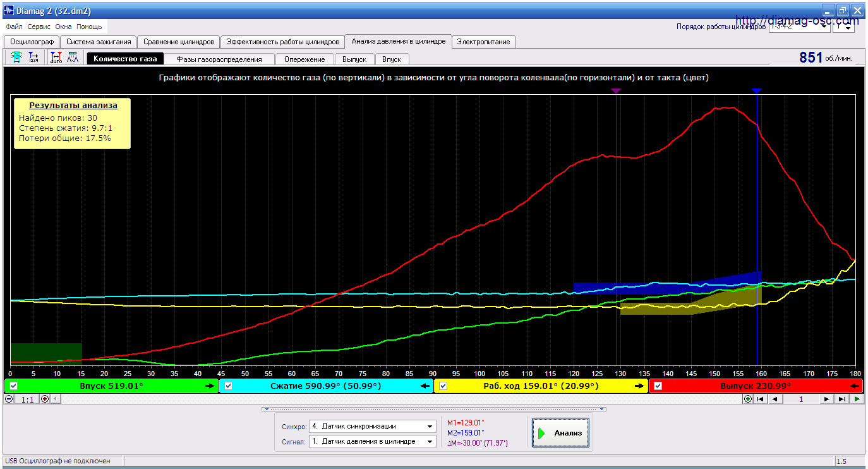
Task: Click the green Впуск 519.01° stroke bar
Action: 111,386
